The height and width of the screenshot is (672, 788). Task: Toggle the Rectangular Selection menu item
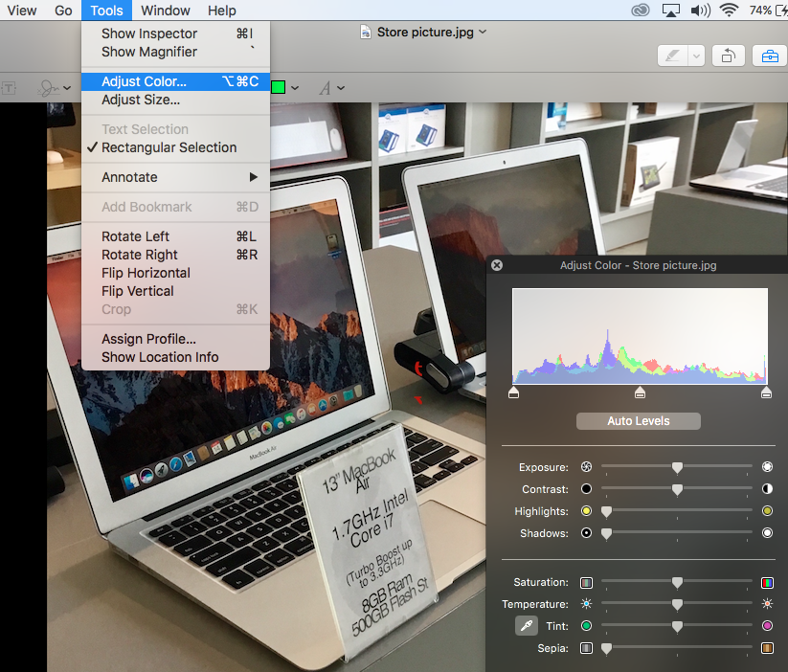[x=175, y=147]
